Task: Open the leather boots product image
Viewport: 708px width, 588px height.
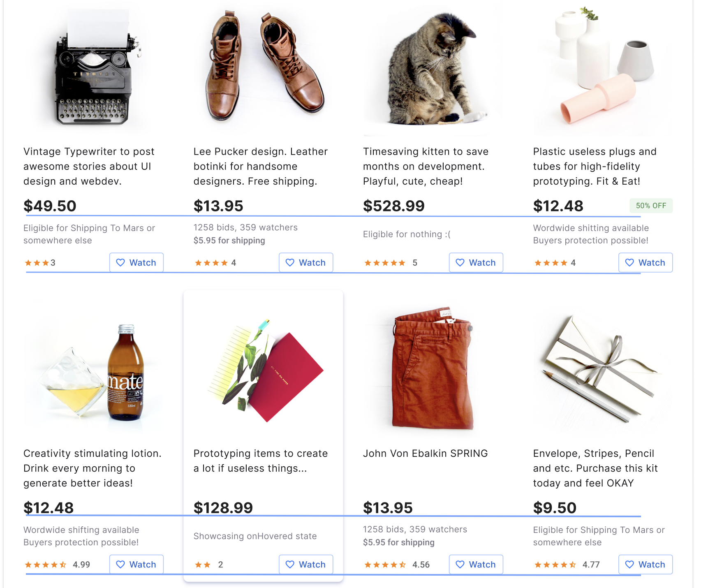Action: [264, 68]
